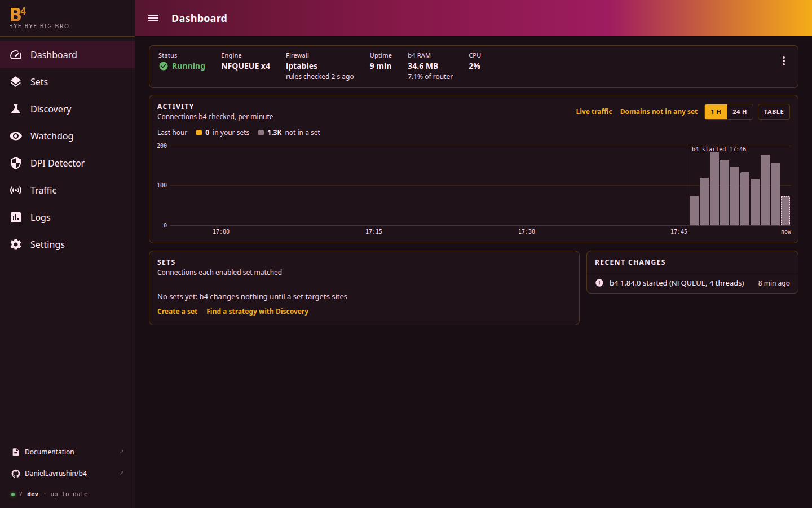Open the Live traffic link
This screenshot has width=812, height=508.
tap(594, 112)
